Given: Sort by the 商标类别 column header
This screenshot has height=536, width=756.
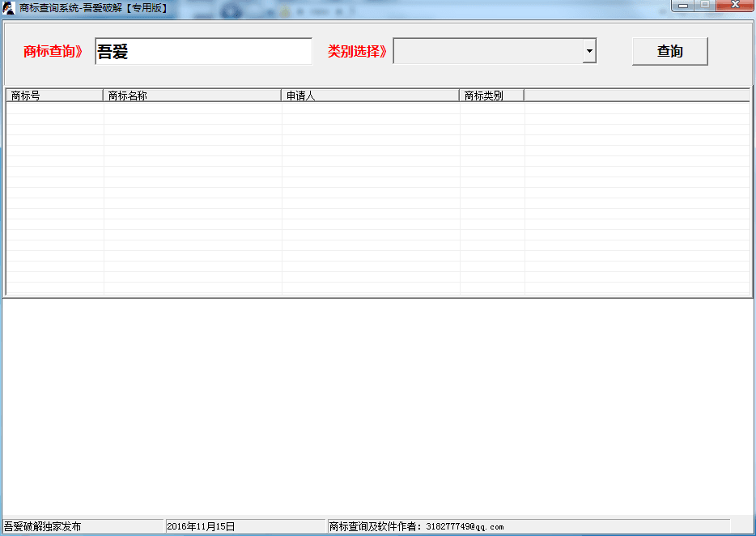Looking at the screenshot, I should 492,96.
